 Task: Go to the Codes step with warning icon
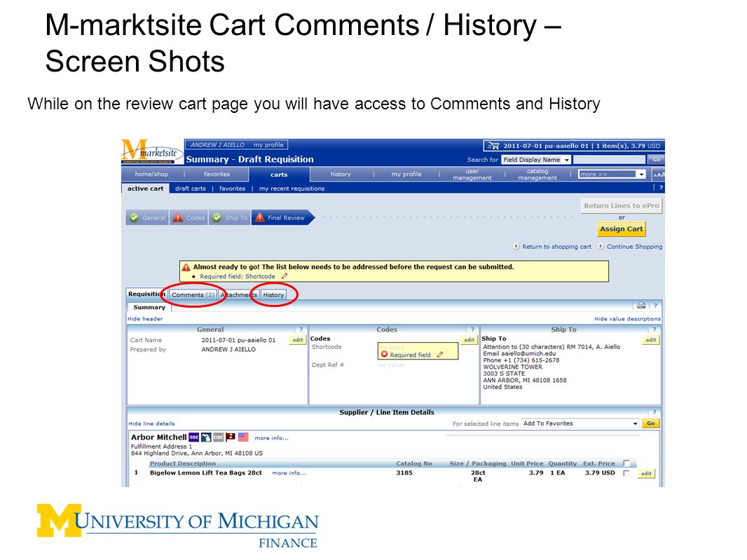(189, 217)
